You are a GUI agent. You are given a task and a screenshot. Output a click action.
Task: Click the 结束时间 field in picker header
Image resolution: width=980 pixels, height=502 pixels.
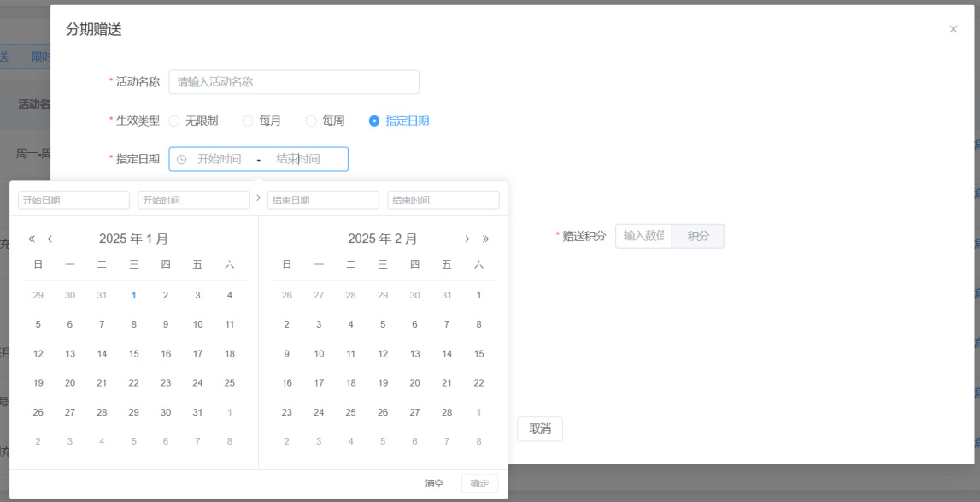pos(443,200)
